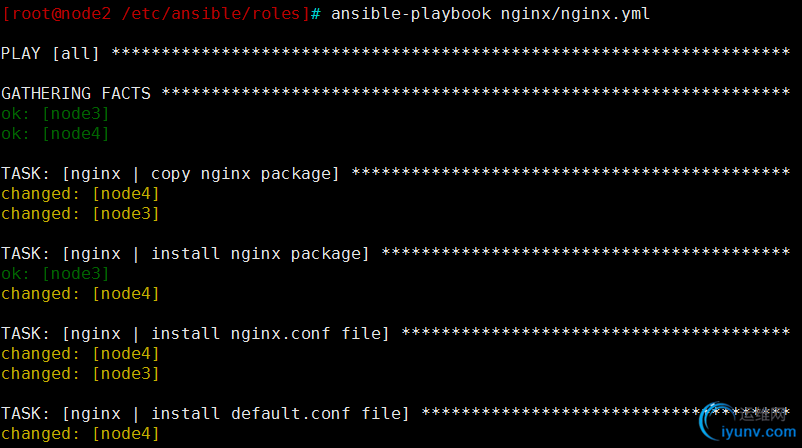Screen dimensions: 802x448
Task: Click the install nginx package task line
Action: click(396, 254)
